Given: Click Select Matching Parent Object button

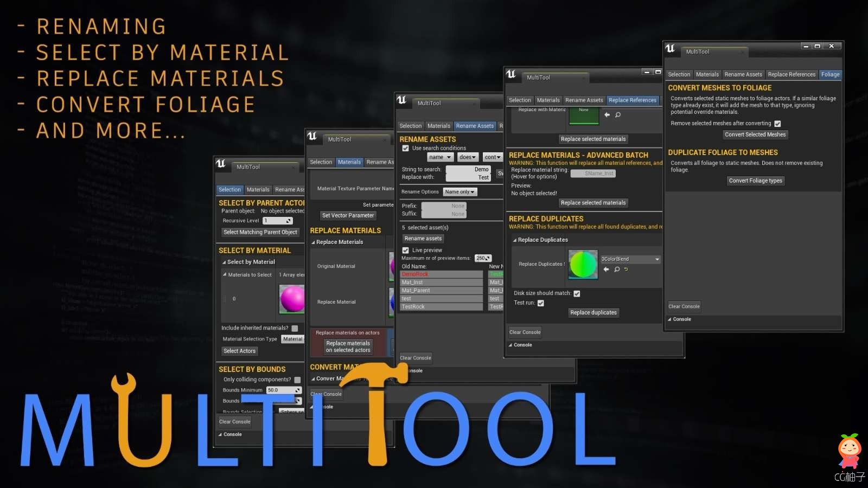Looking at the screenshot, I should click(x=260, y=232).
